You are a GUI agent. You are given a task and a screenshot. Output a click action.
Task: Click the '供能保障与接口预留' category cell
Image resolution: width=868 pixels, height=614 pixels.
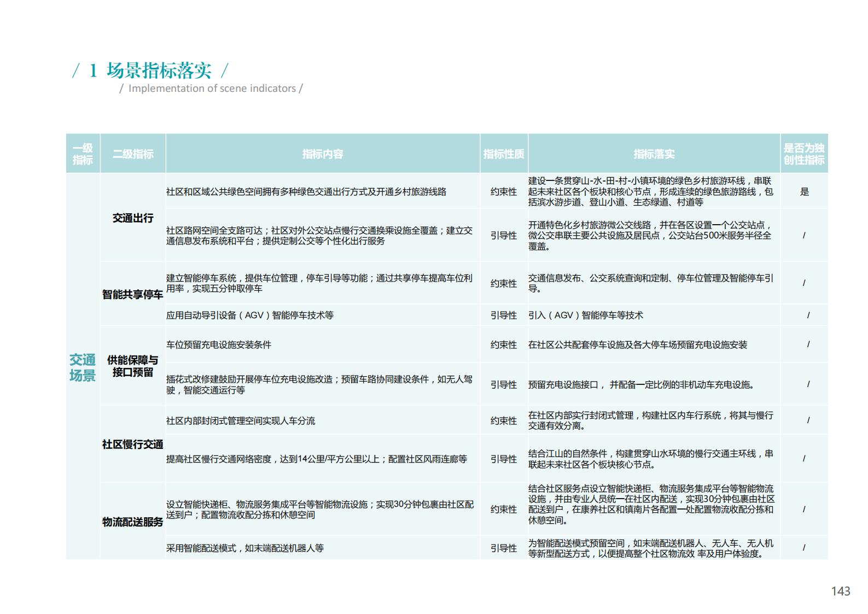(133, 366)
